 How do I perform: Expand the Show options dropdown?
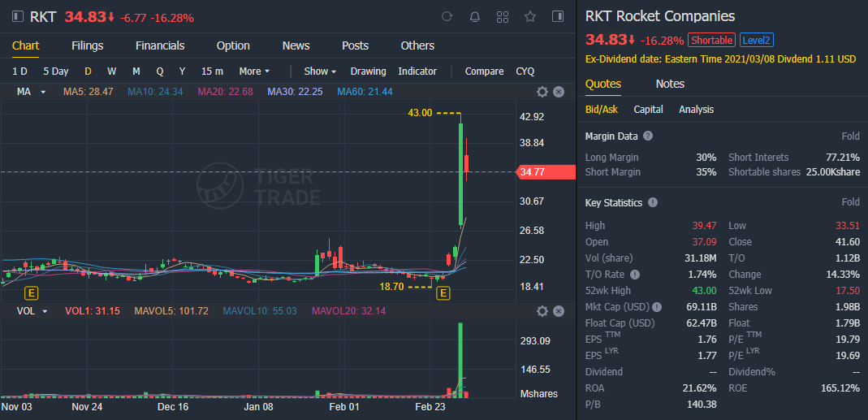click(x=321, y=71)
